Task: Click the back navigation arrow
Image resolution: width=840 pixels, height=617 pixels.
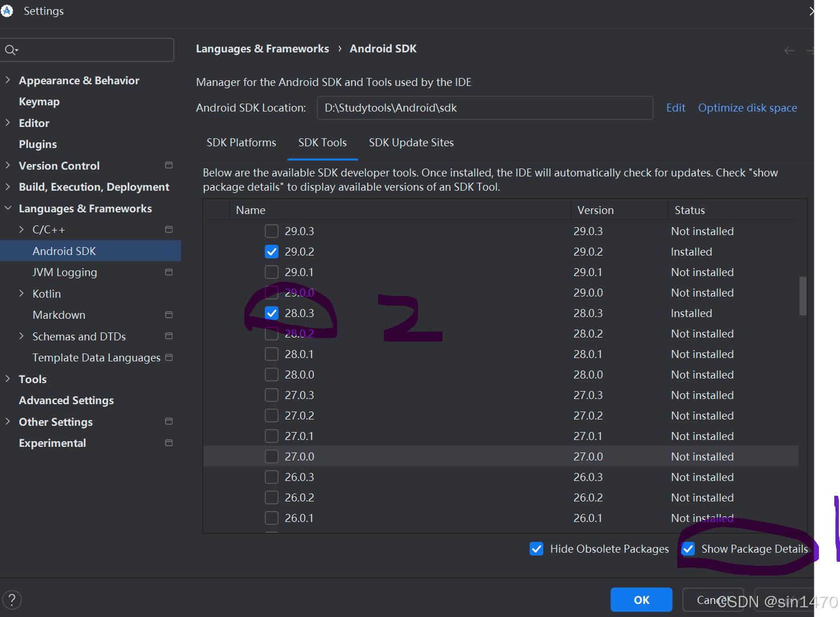Action: 789,51
